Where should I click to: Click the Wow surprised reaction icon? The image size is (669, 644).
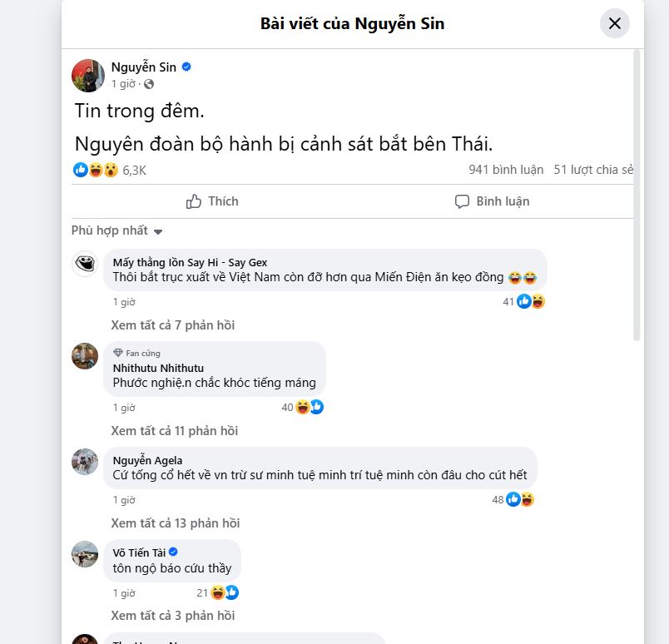[109, 170]
